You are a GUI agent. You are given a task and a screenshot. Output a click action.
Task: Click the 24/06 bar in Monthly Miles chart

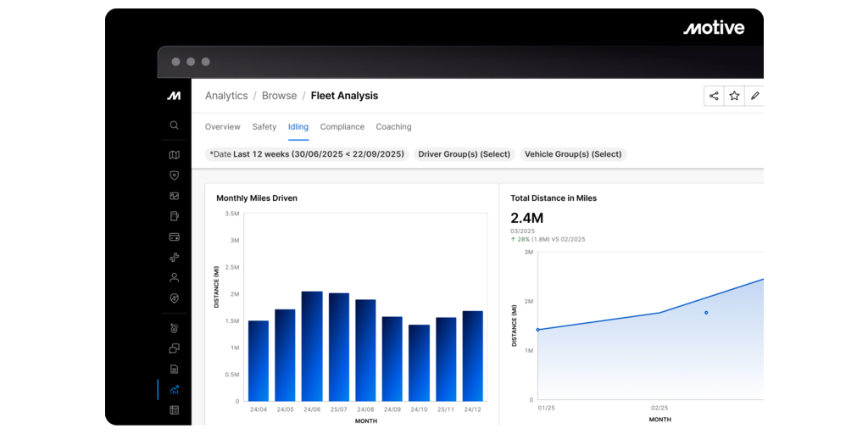point(312,347)
